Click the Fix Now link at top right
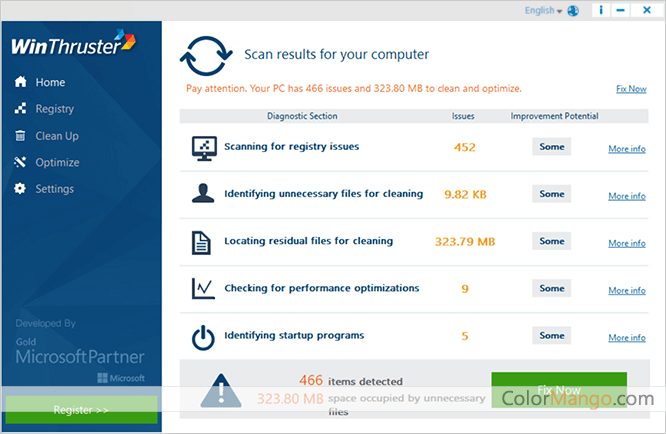The image size is (666, 434). click(x=631, y=89)
